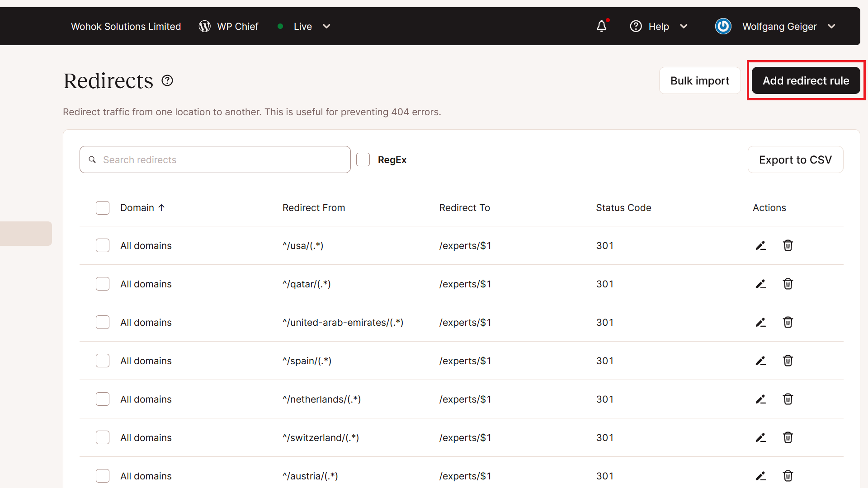The image size is (868, 488).
Task: Toggle the RegEx checkbox on
Action: (363, 159)
